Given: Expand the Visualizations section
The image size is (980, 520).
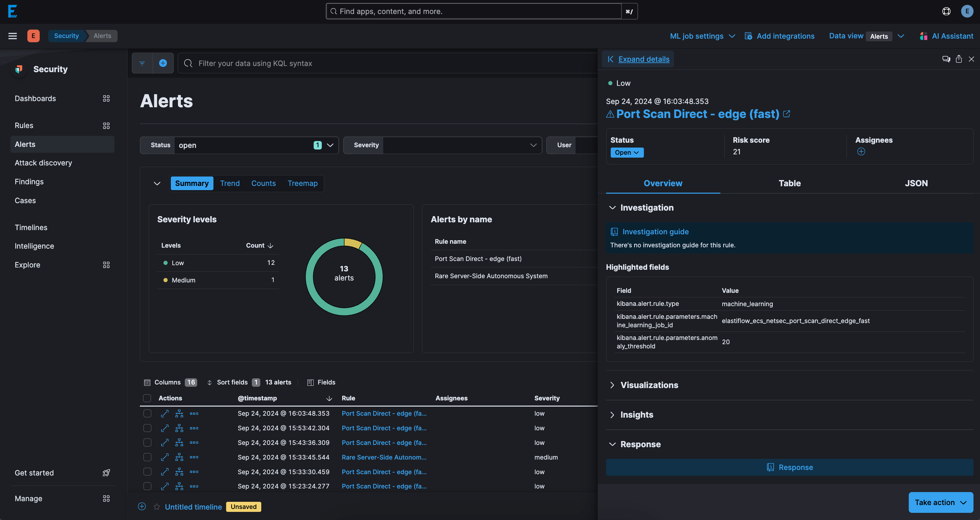Looking at the screenshot, I should (x=649, y=385).
